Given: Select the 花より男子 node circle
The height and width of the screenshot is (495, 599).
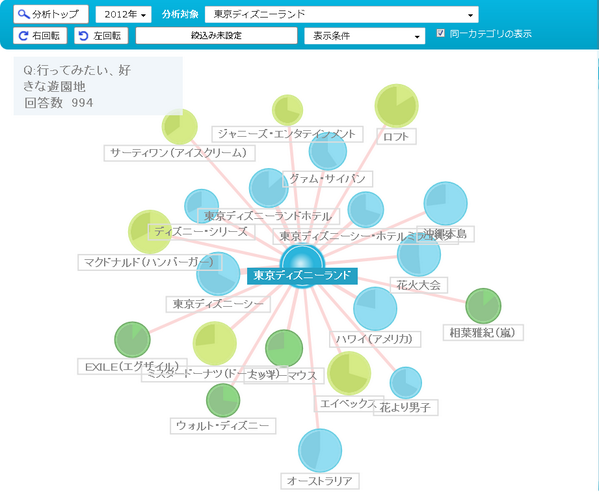Looking at the screenshot, I should coord(406,383).
